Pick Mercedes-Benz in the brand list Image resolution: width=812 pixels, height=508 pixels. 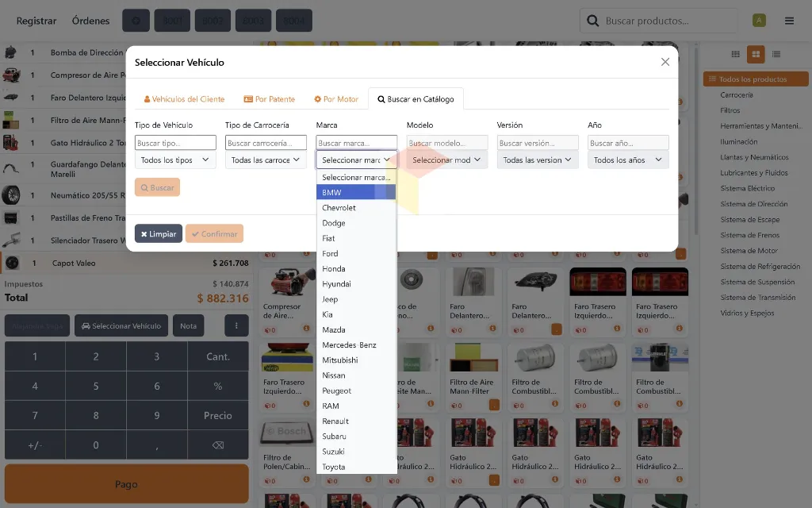(x=356, y=344)
